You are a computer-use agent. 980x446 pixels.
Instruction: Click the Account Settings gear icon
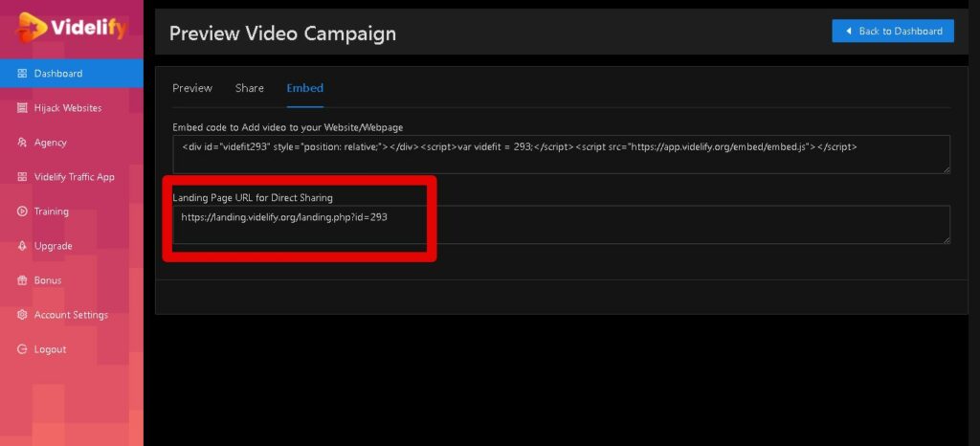(x=22, y=315)
